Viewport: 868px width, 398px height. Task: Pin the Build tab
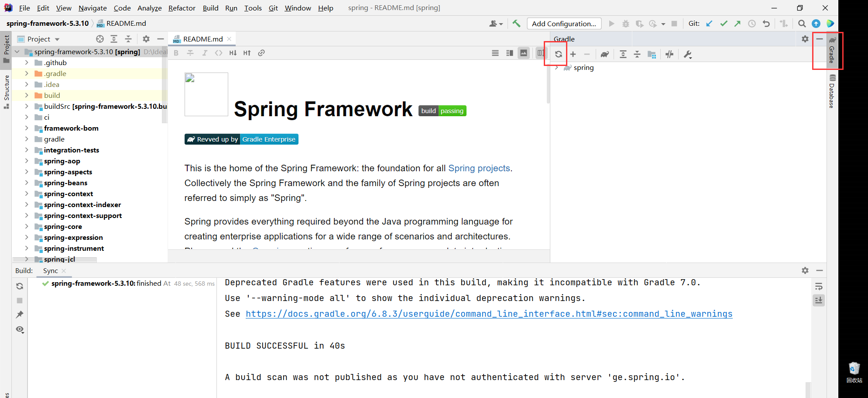pos(20,315)
